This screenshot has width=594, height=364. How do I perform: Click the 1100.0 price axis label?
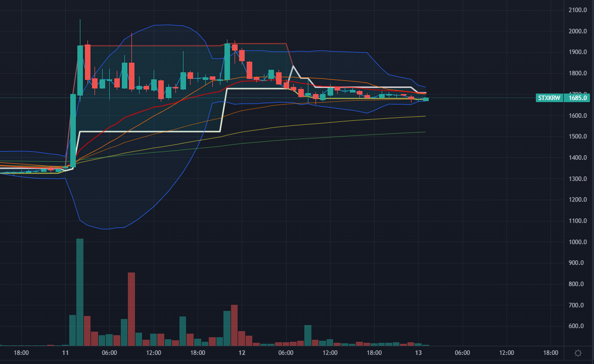[x=577, y=221]
